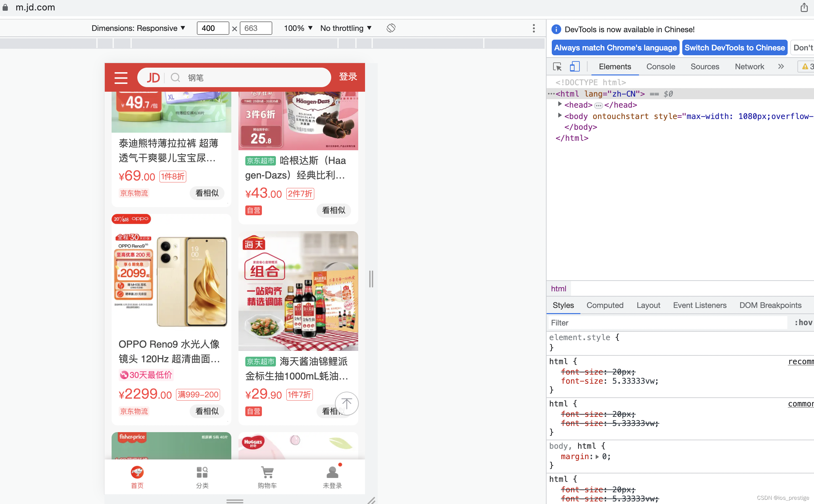Open the Dimensions Responsive dropdown
Screen dimensions: 814x504
pos(138,28)
